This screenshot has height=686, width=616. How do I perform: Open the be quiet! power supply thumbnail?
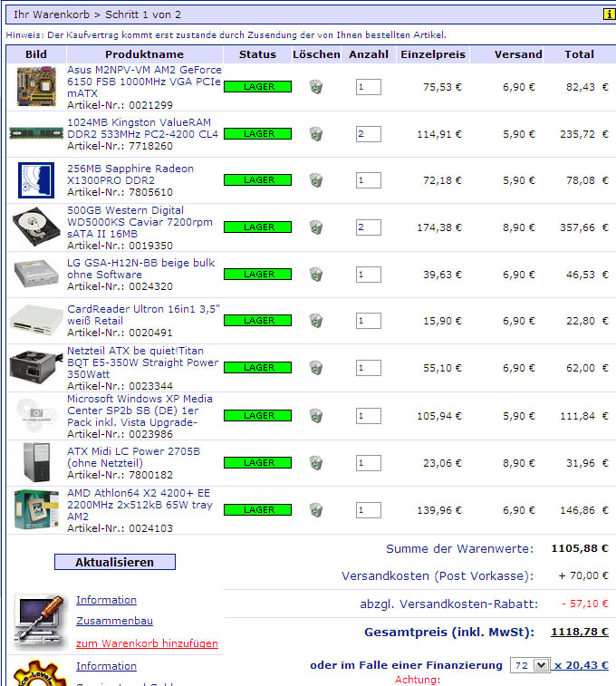pyautogui.click(x=36, y=367)
